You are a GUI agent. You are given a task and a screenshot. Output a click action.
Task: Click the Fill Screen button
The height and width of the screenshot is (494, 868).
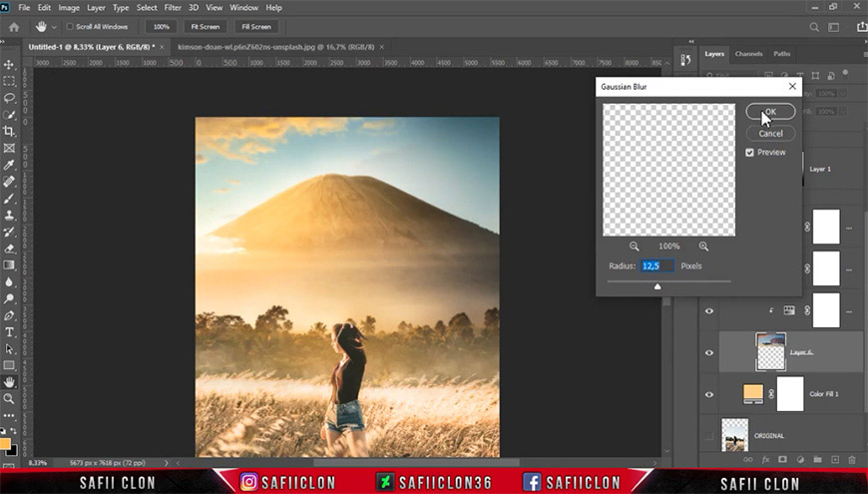pyautogui.click(x=256, y=27)
